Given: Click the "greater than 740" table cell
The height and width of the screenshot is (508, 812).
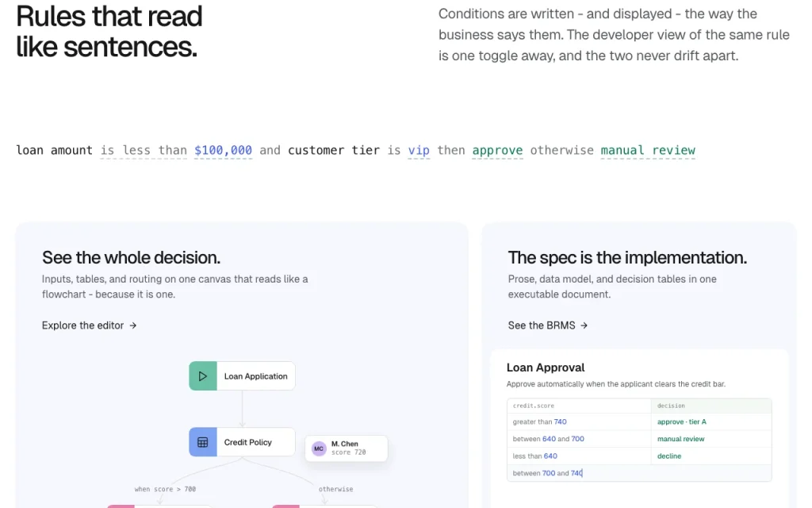Looking at the screenshot, I should (x=579, y=422).
